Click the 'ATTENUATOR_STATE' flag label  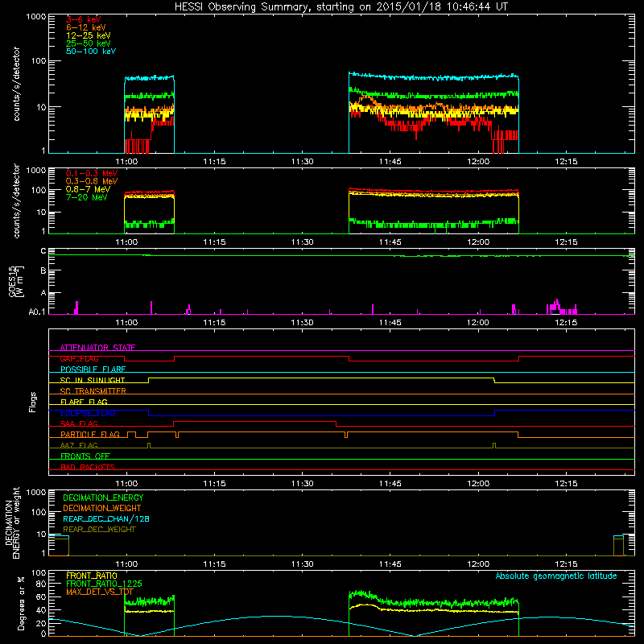pyautogui.click(x=97, y=348)
